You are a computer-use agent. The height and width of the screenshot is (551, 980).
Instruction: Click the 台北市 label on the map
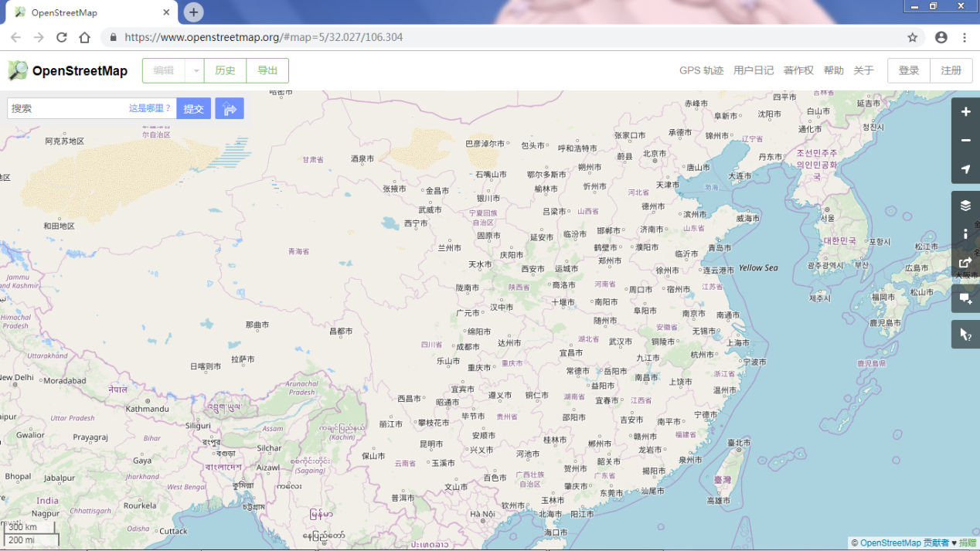(x=739, y=443)
